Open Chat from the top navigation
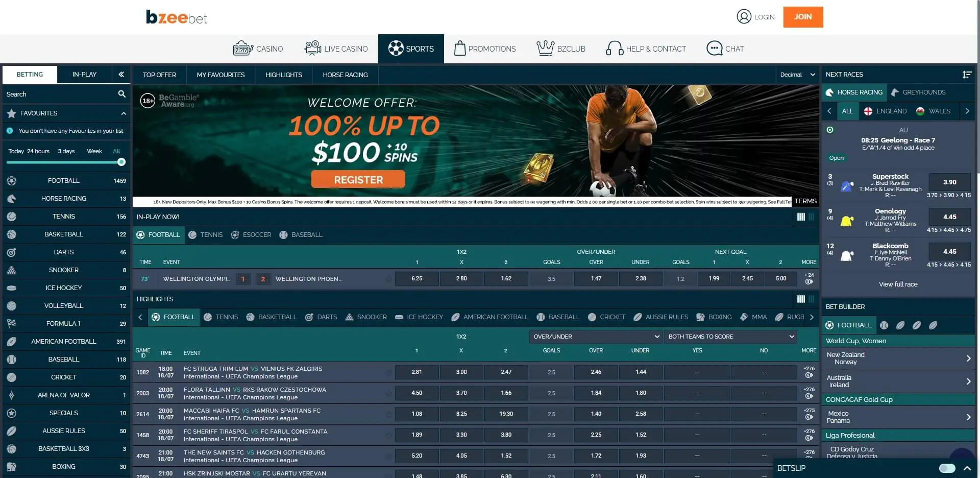This screenshot has width=980, height=478. [x=725, y=49]
